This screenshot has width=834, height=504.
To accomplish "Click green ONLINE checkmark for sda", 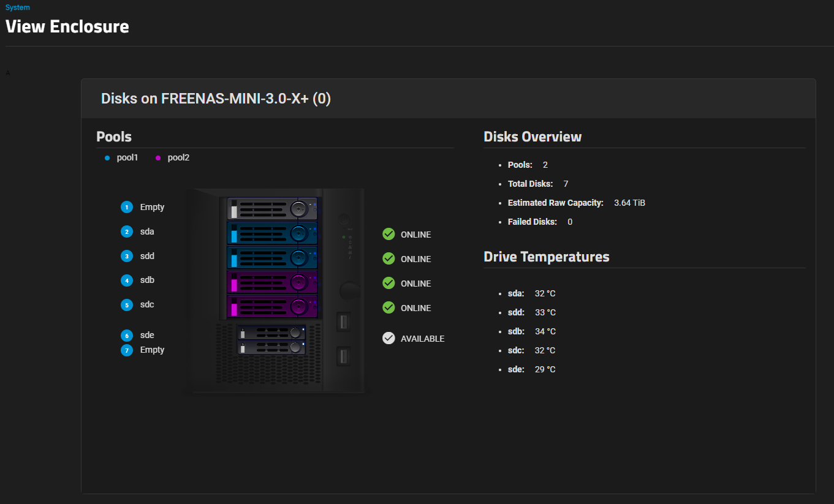I will coord(389,235).
